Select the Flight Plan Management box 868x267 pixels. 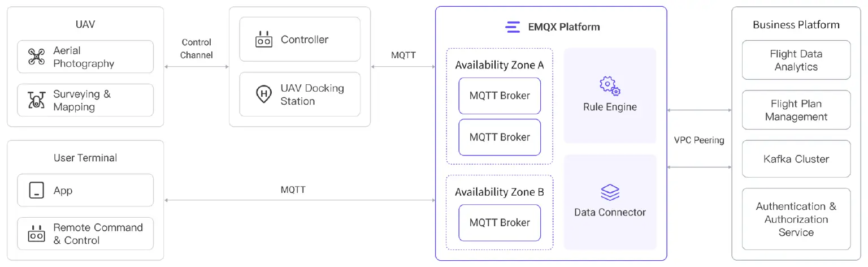point(796,110)
